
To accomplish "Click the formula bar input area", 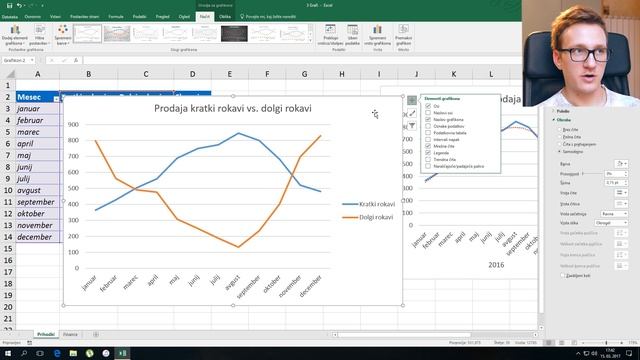I will tap(301, 60).
